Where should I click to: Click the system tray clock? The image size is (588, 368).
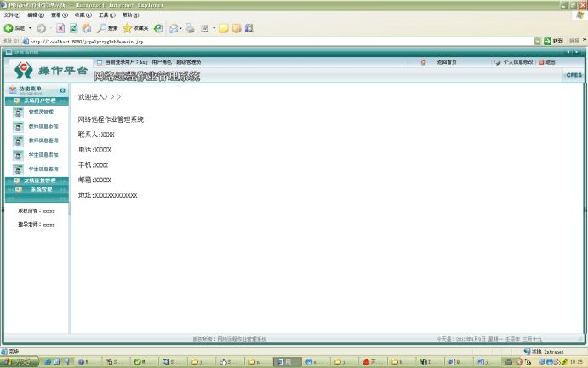[x=576, y=362]
